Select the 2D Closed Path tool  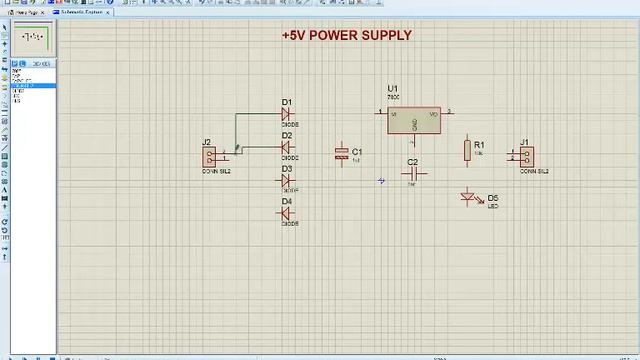pyautogui.click(x=4, y=182)
